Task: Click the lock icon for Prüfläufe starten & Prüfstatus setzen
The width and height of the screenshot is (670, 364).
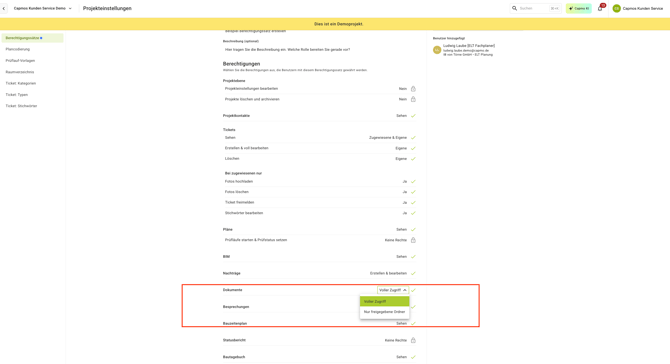Action: pos(413,240)
